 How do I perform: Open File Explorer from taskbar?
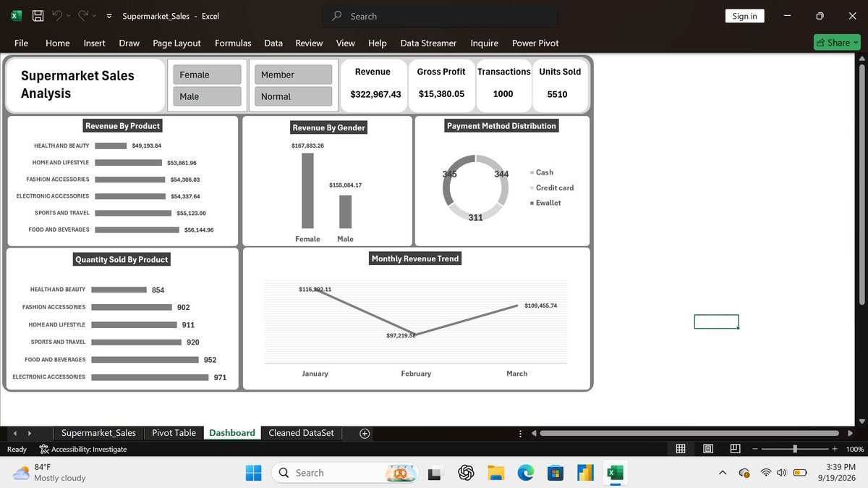pyautogui.click(x=495, y=473)
